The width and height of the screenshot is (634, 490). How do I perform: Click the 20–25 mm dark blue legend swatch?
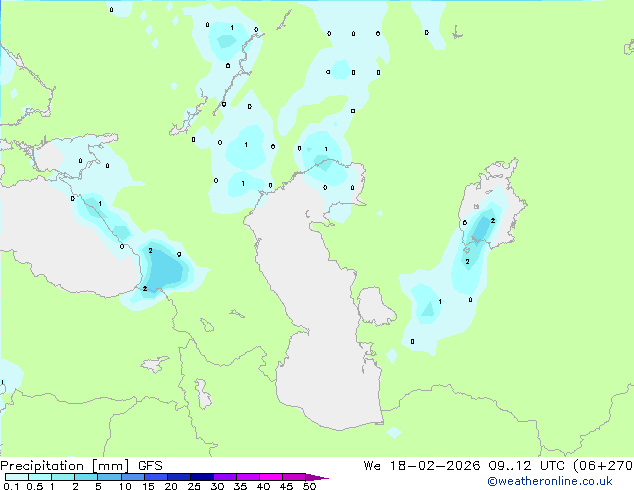[179, 477]
